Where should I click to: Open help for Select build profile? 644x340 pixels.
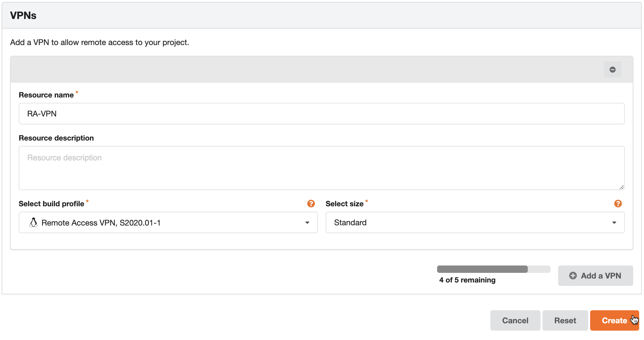311,203
